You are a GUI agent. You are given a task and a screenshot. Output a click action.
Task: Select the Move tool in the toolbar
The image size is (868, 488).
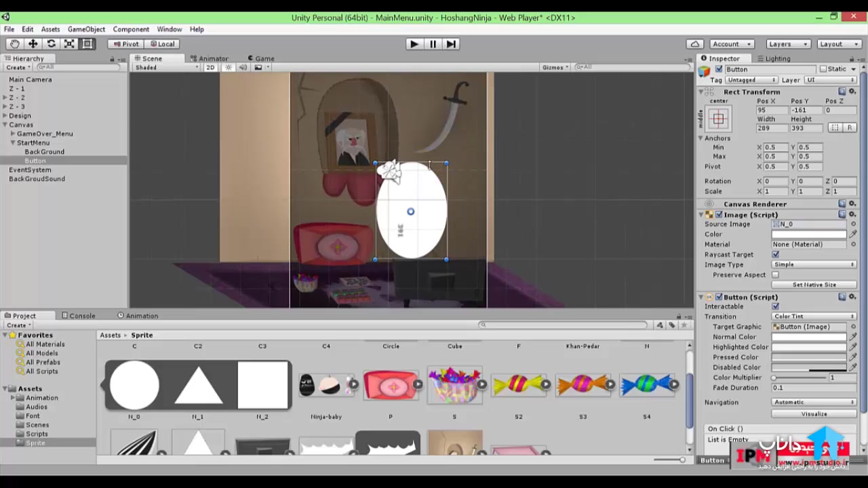33,44
